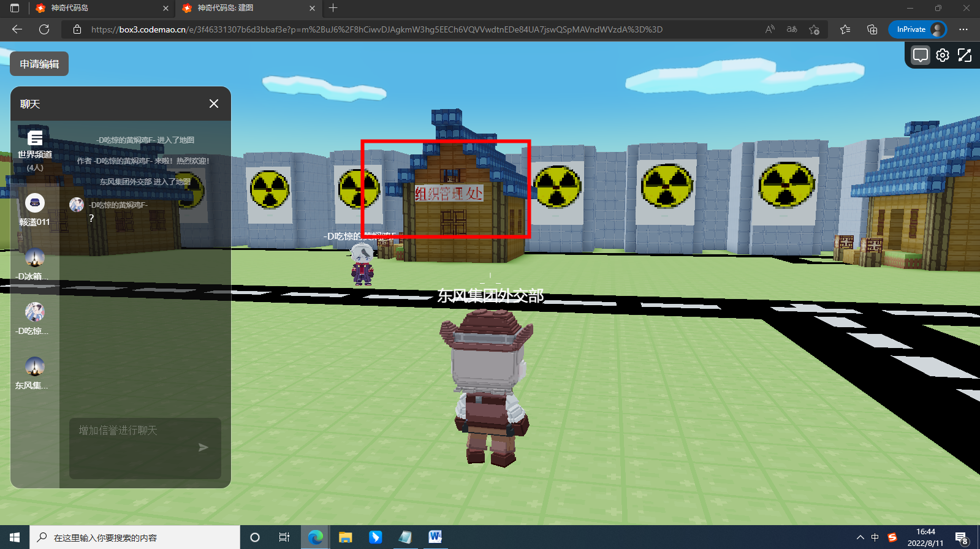The height and width of the screenshot is (549, 980).
Task: Open the Windows notification center
Action: 962,537
